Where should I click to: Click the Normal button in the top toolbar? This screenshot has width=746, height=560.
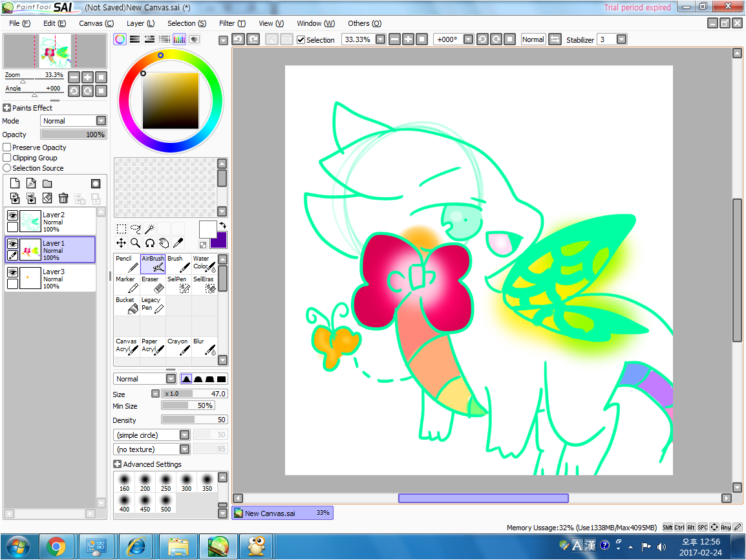tap(533, 39)
